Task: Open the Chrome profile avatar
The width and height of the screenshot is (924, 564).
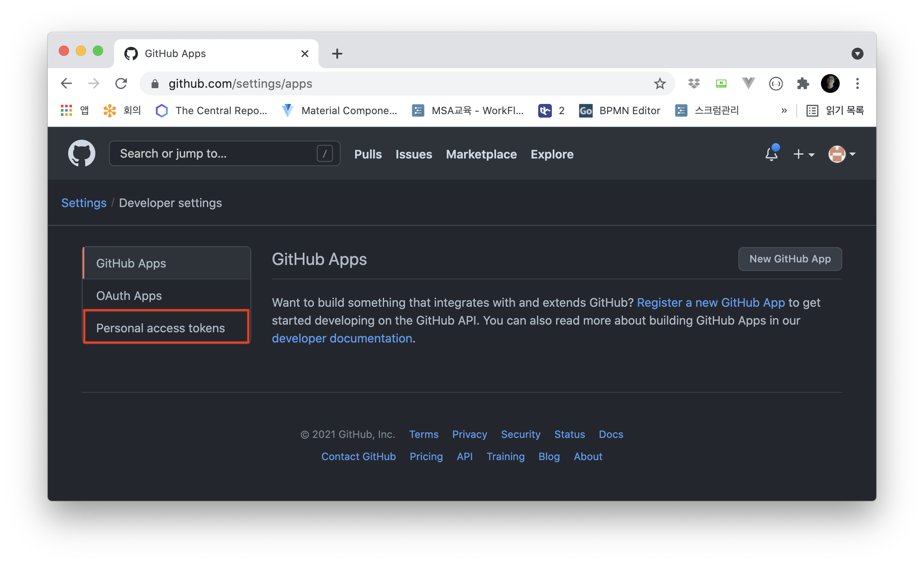Action: pyautogui.click(x=830, y=83)
